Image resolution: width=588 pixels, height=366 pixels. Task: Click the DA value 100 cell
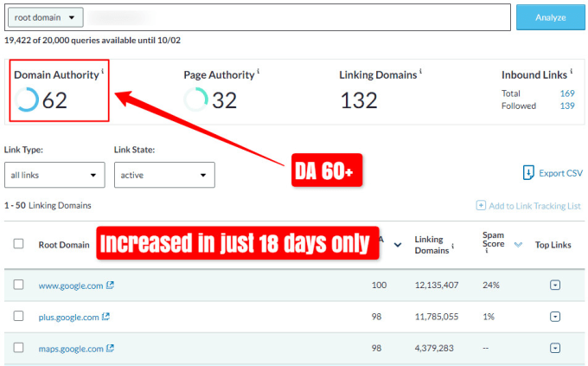(379, 285)
